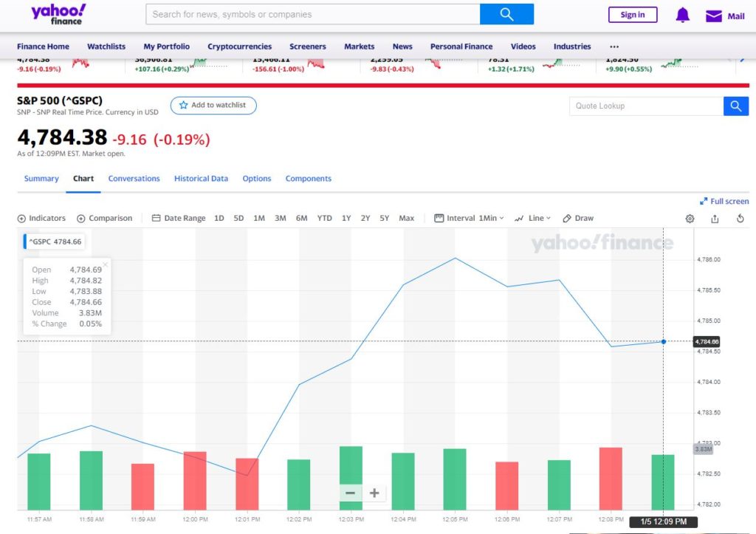Image resolution: width=756 pixels, height=534 pixels.
Task: Open Options tab
Action: pos(257,179)
